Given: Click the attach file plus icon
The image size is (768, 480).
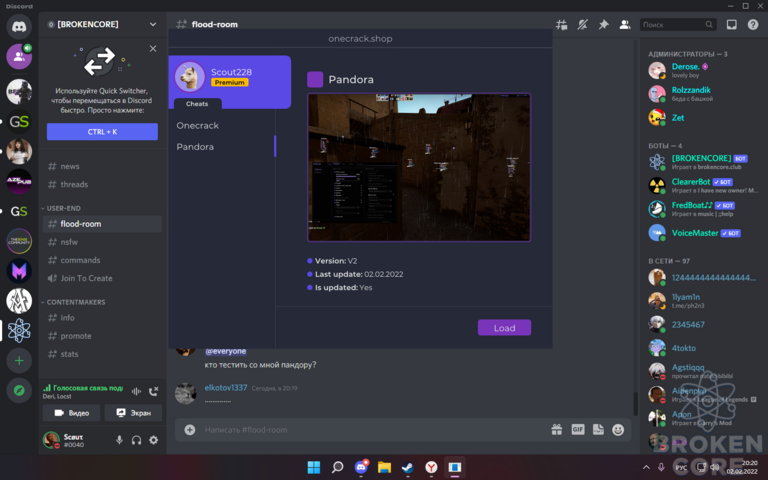Looking at the screenshot, I should [190, 430].
